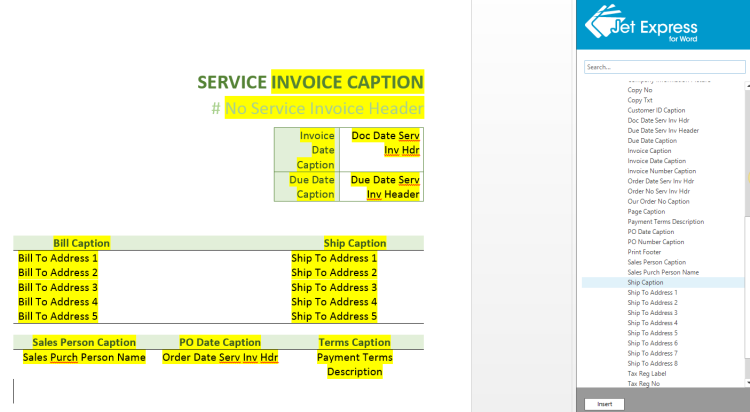Screen dimensions: 750x412
Task: Click Bill To Address 1 in document
Action: tap(58, 258)
